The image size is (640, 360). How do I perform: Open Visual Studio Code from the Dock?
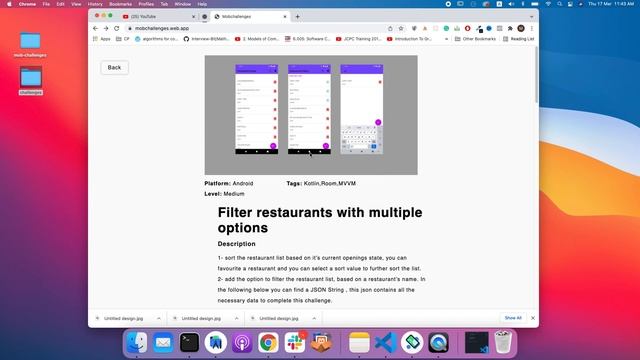click(x=386, y=342)
